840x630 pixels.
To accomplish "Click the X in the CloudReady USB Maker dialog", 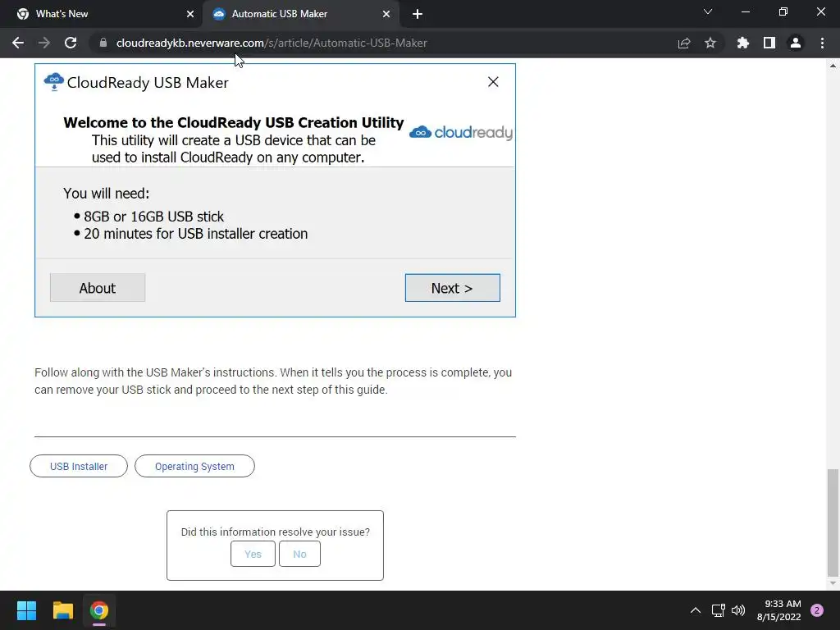I will pos(493,81).
